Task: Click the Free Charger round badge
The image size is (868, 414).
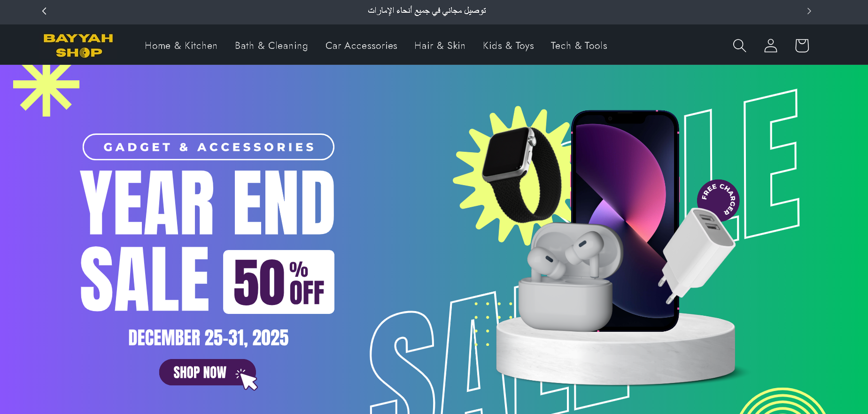Action: pyautogui.click(x=718, y=200)
